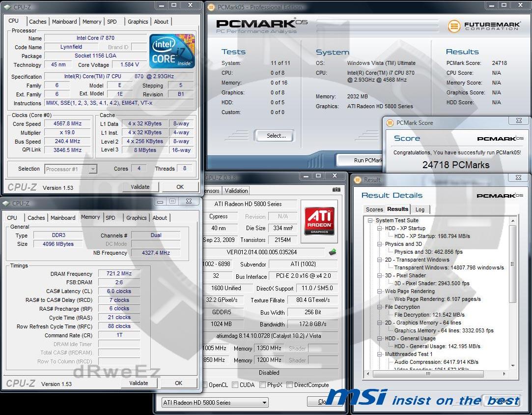The width and height of the screenshot is (532, 415).
Task: Click the Run PCMark button
Action: [361, 160]
